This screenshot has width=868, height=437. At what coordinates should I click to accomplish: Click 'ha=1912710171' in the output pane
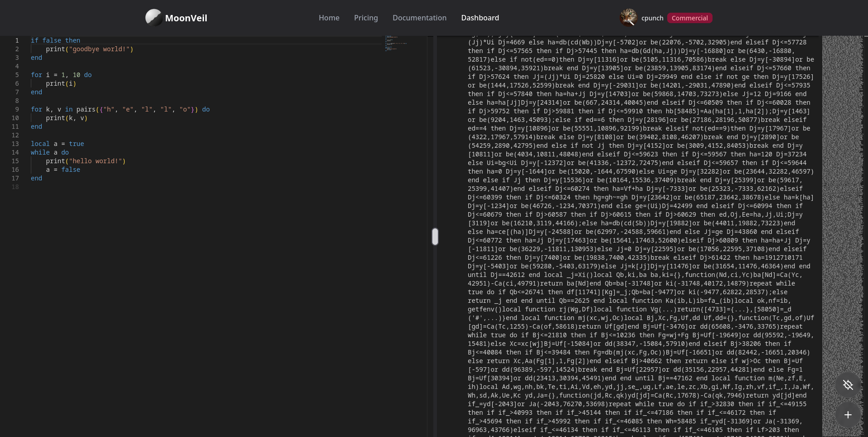(775, 257)
